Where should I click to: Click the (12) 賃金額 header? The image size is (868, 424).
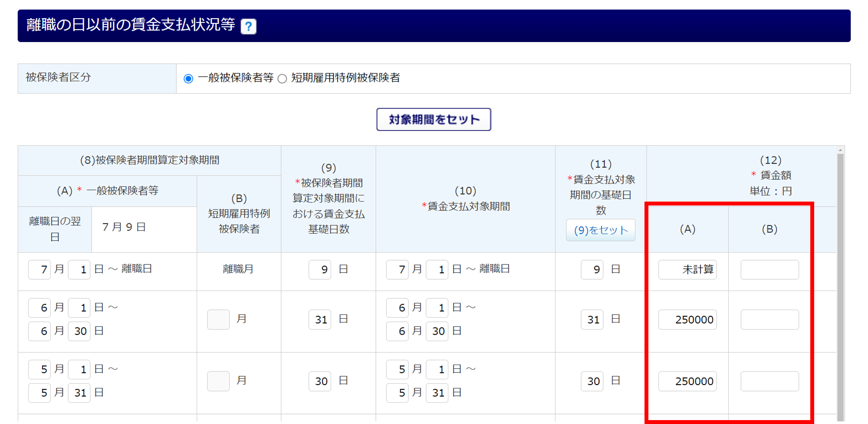click(771, 167)
